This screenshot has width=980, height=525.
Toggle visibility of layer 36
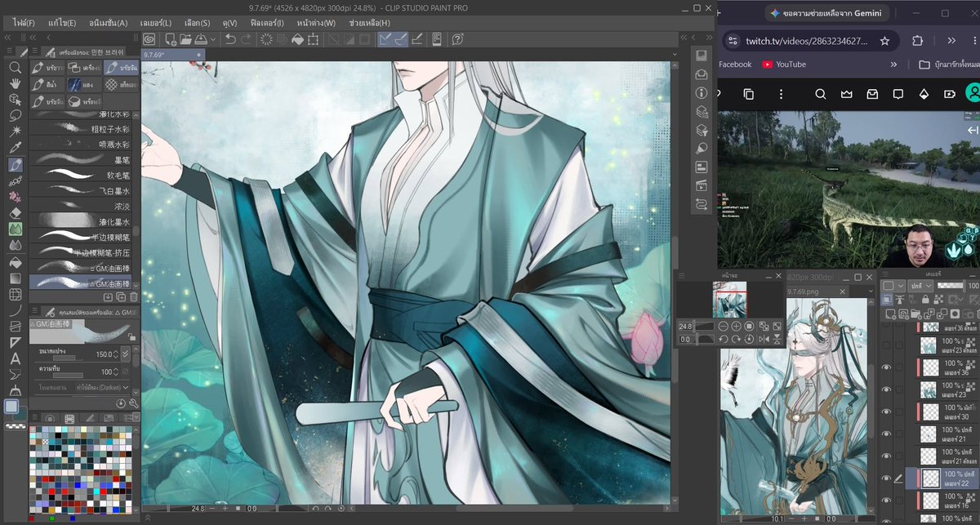tap(887, 367)
